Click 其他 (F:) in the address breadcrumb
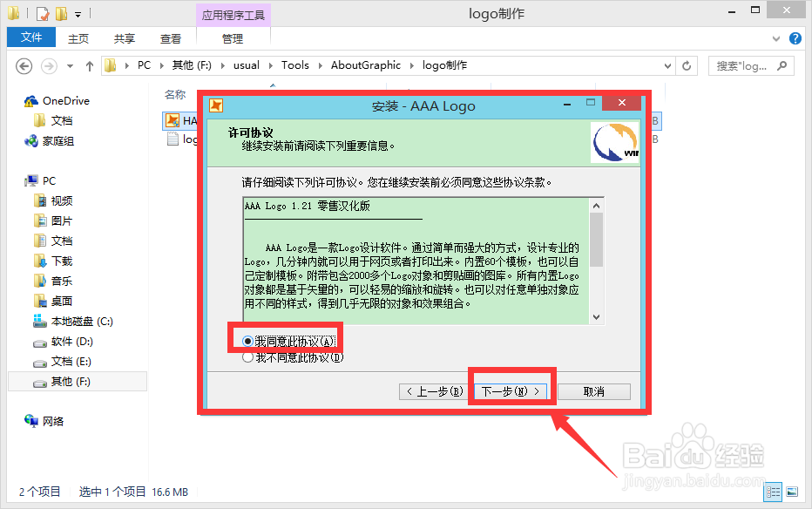Image resolution: width=812 pixels, height=509 pixels. (x=192, y=65)
